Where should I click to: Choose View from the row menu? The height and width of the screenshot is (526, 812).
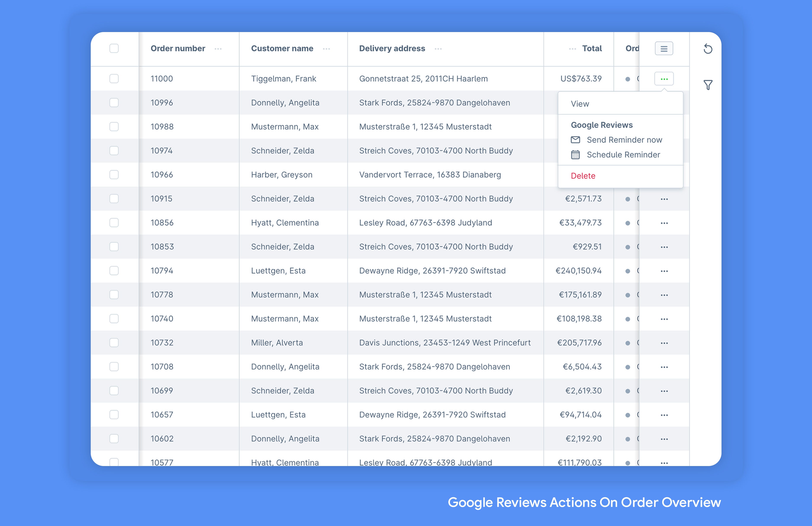pos(580,104)
